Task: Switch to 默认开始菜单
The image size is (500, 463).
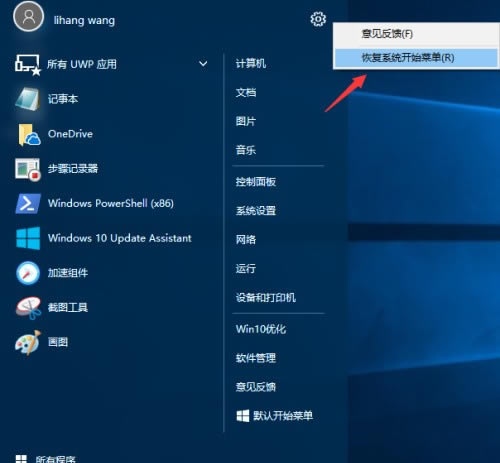Action: point(283,416)
